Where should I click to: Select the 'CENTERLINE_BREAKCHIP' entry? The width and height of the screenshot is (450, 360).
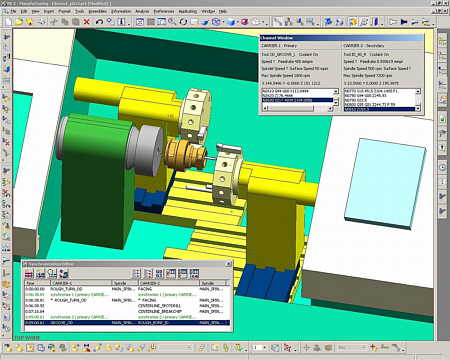point(160,311)
